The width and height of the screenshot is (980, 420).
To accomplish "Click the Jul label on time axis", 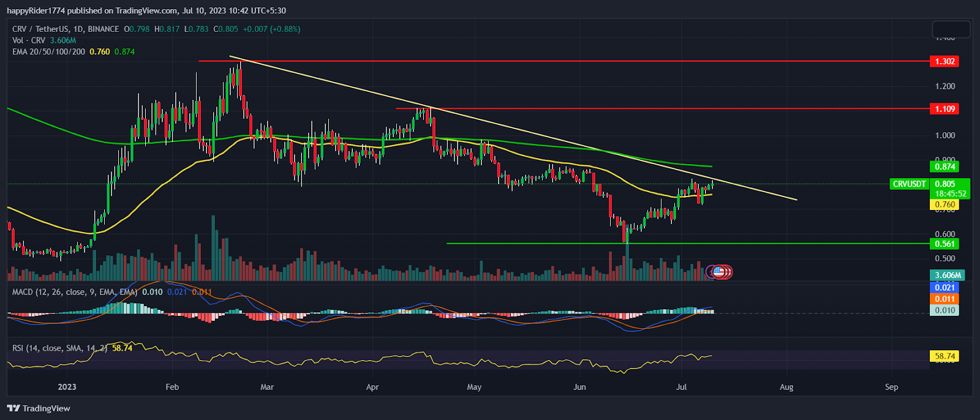I will [x=681, y=387].
